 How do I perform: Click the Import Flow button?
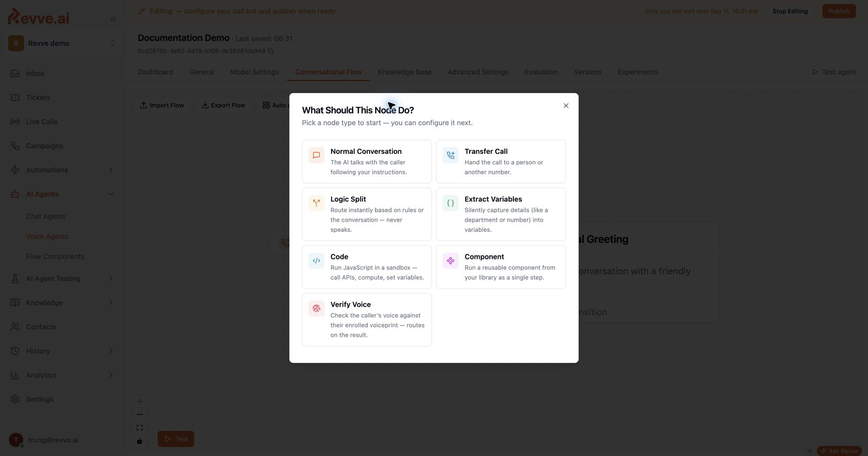[x=162, y=105]
